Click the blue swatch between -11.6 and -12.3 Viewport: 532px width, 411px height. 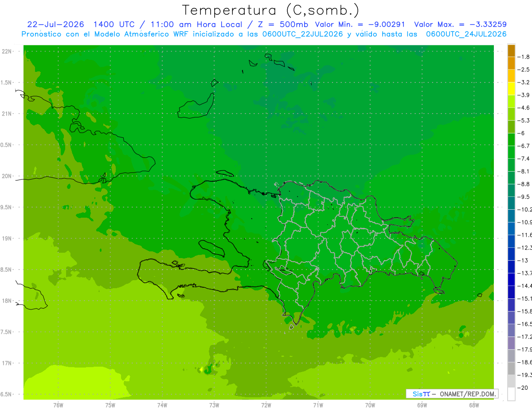511,241
